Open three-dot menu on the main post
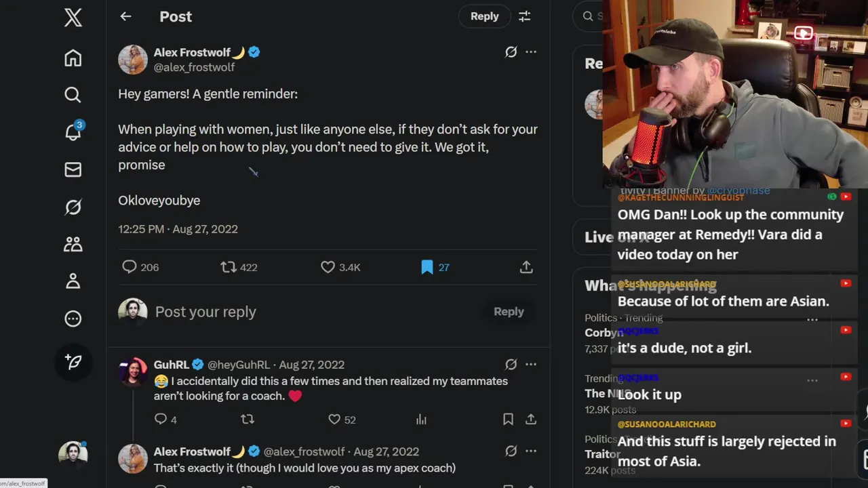 click(531, 52)
